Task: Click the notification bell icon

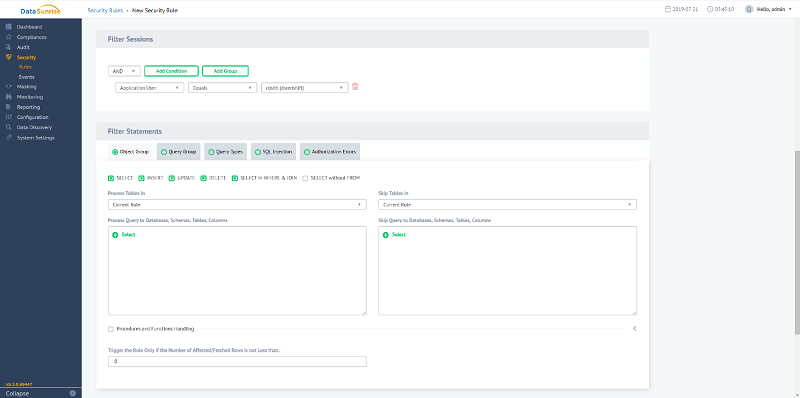Action: 748,9
